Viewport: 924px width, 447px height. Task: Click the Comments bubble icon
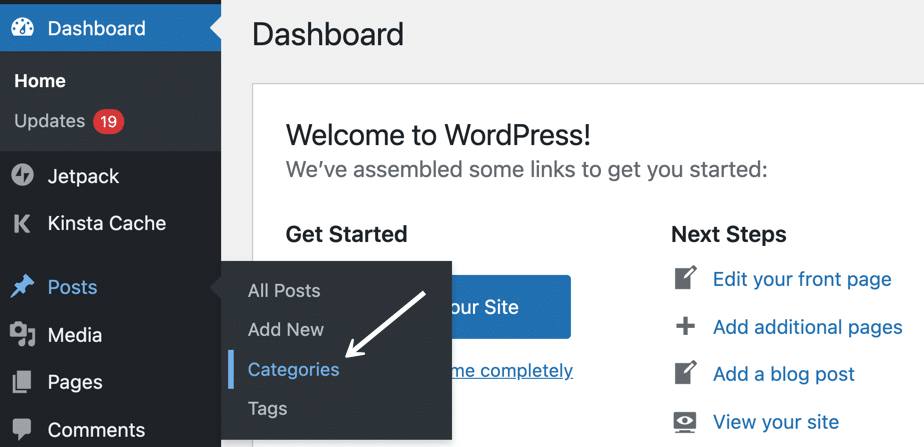[22, 430]
